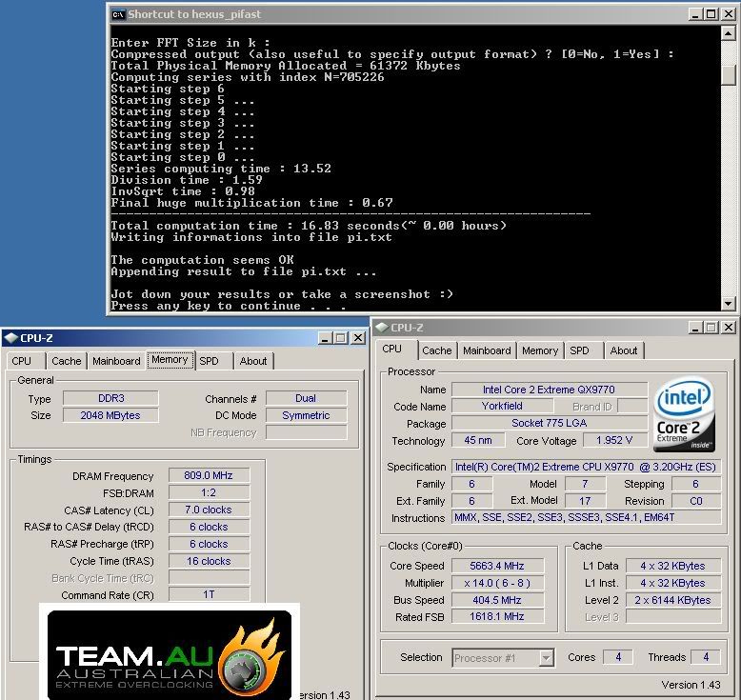Click the command prompt icon in hexus_pifast title bar

(x=118, y=14)
